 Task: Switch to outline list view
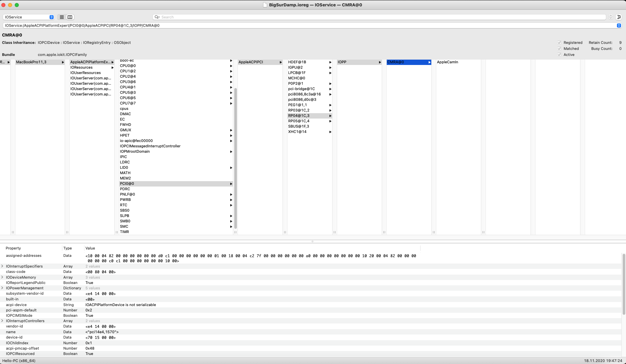62,17
